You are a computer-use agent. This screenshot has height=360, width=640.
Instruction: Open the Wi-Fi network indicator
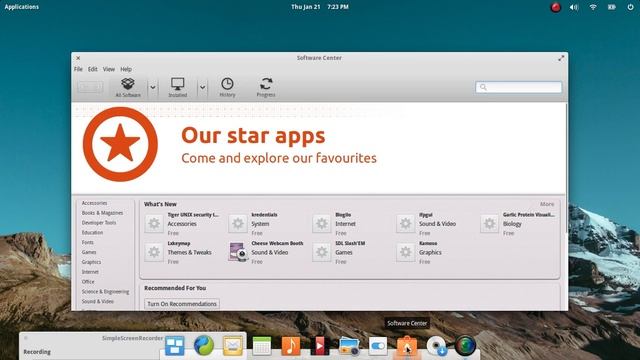point(593,7)
